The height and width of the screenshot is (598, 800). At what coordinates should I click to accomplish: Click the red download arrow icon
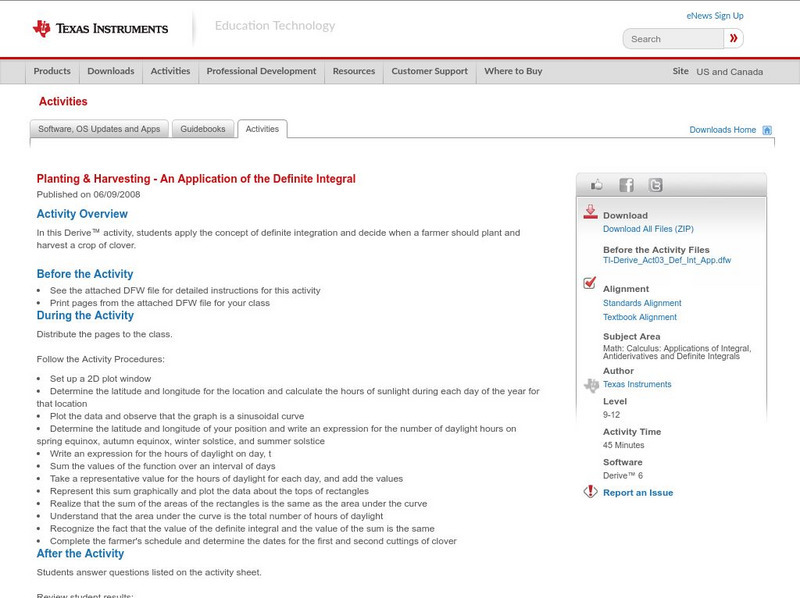pyautogui.click(x=590, y=212)
